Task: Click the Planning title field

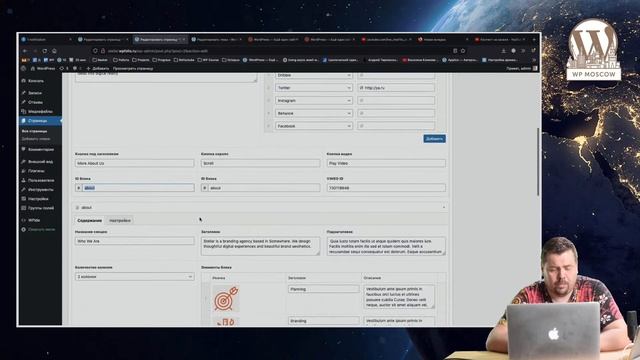Action: click(x=323, y=289)
